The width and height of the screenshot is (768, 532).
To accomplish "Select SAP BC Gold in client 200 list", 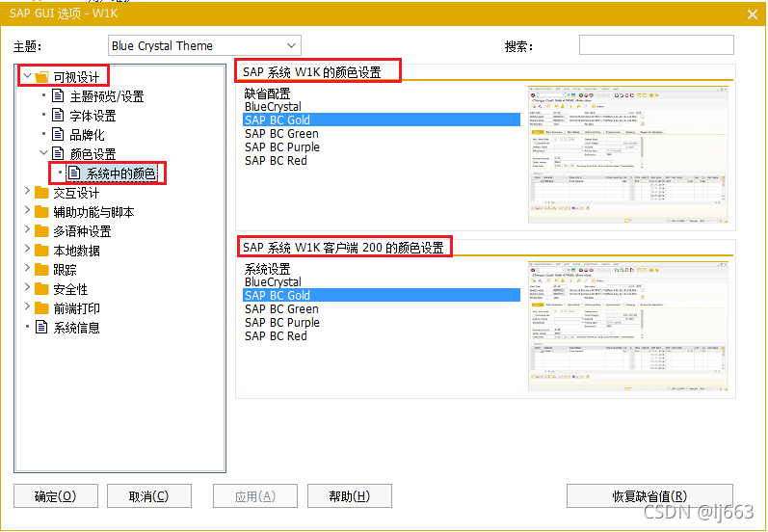I will tap(382, 295).
